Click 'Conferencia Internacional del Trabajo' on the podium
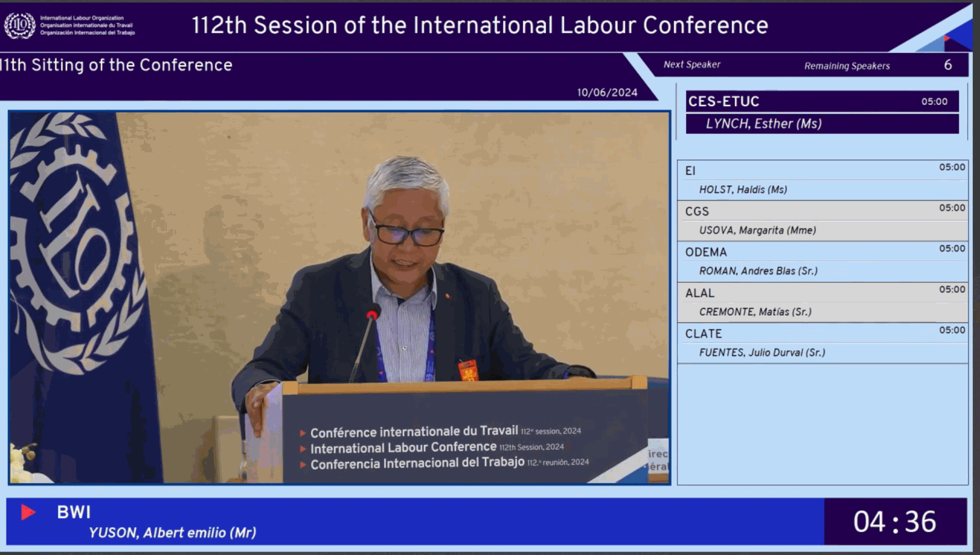The height and width of the screenshot is (555, 980). coord(418,463)
